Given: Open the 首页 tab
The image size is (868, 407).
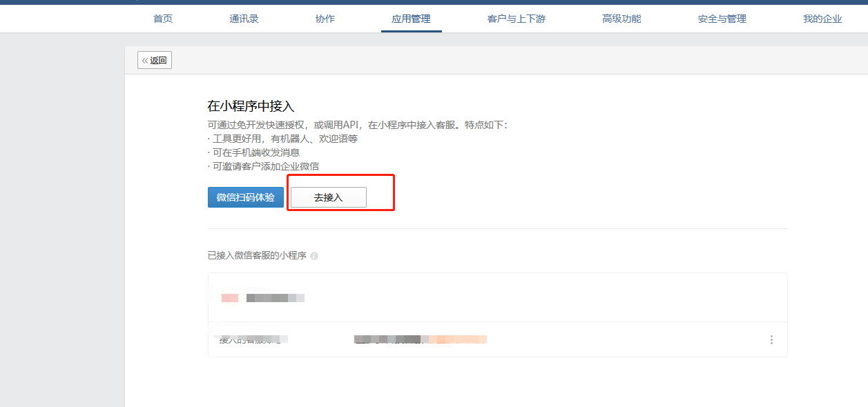Looking at the screenshot, I should point(163,19).
